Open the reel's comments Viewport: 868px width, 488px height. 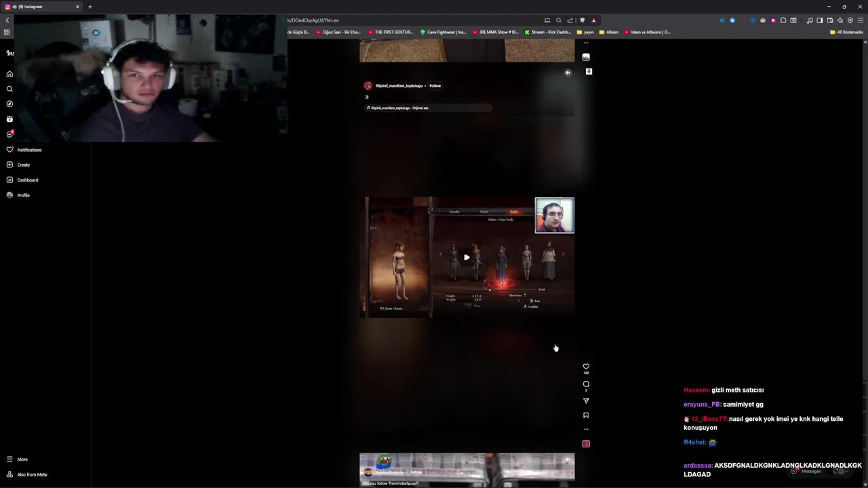coord(586,384)
